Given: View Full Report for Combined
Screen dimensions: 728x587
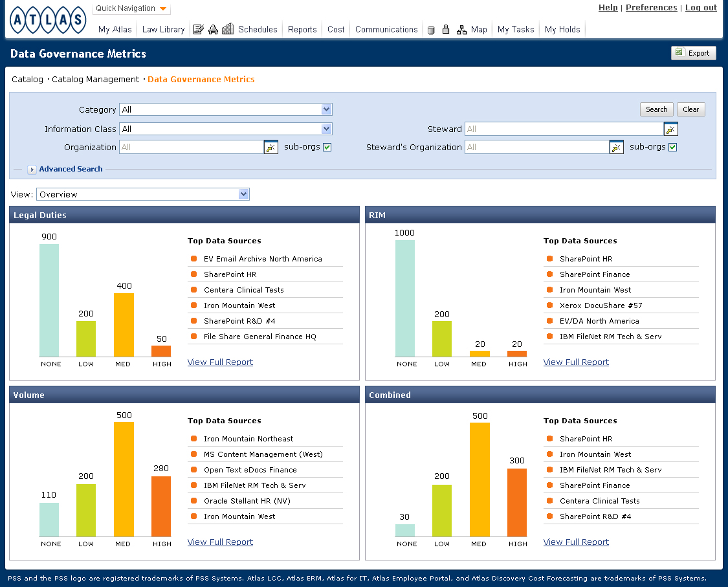Looking at the screenshot, I should pos(576,542).
